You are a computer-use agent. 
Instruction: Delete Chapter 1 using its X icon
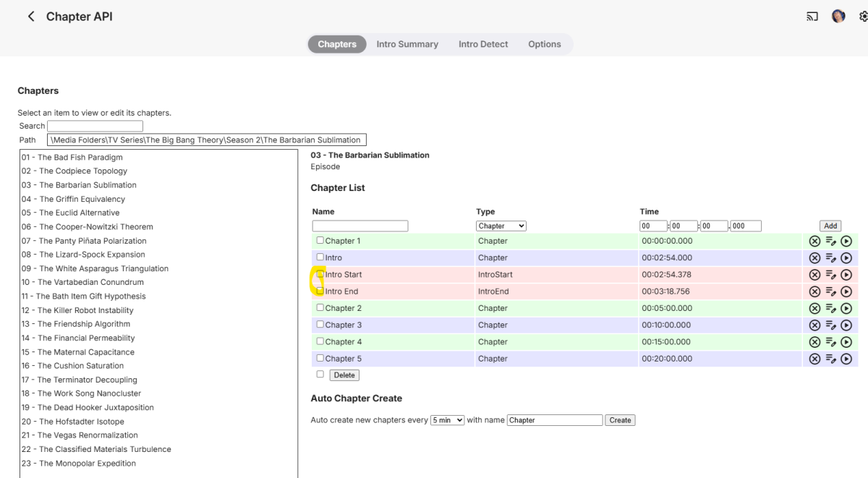coord(814,242)
